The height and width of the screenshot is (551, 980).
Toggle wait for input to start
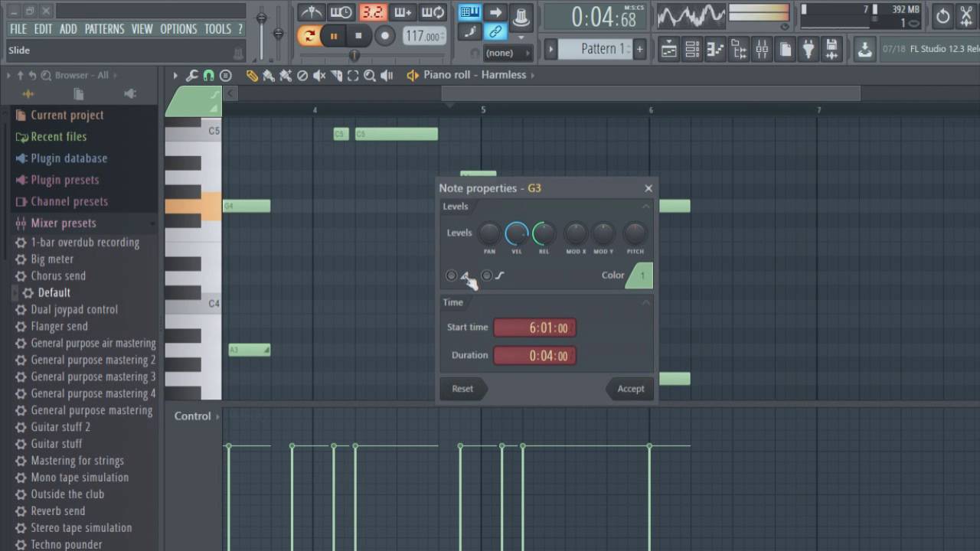[x=341, y=12]
